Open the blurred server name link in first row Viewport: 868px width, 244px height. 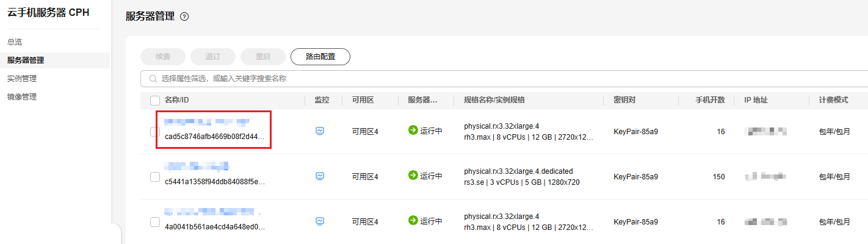click(x=207, y=122)
